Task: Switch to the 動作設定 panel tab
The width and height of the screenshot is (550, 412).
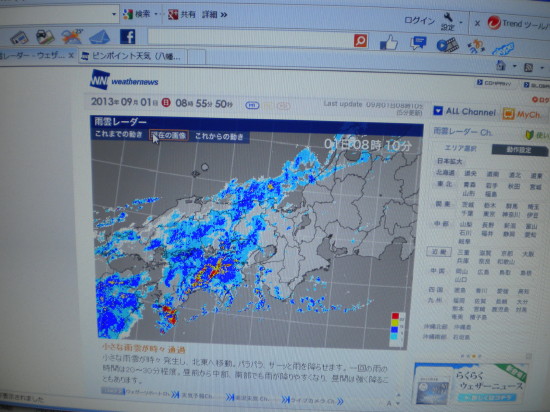Action: [518, 150]
